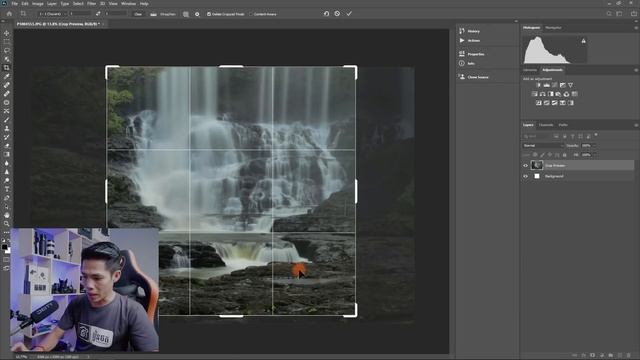Viewport: 640px width, 360px height.
Task: Select the Type tool
Action: pos(7,189)
